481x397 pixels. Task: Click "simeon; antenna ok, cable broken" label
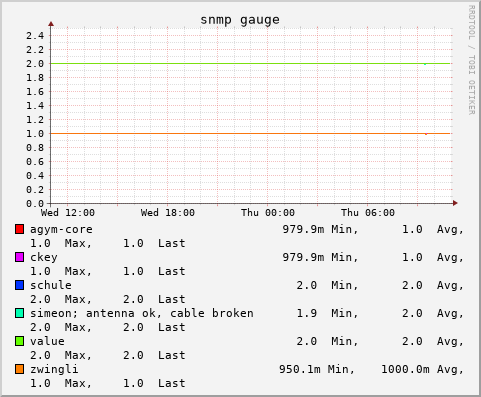(142, 314)
